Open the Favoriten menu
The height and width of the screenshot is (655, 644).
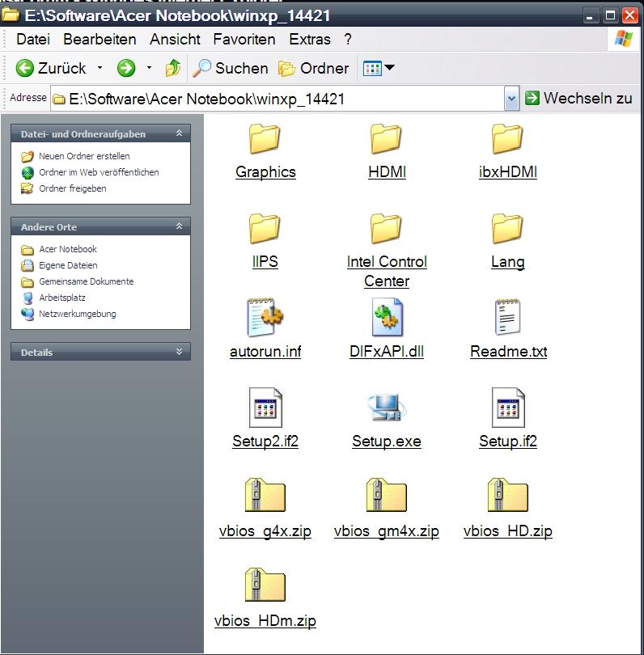tap(244, 40)
